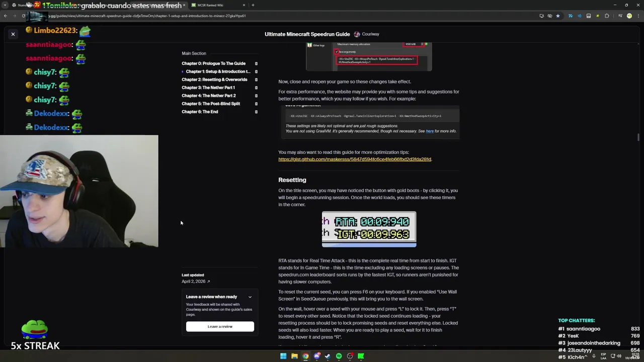Click document icon beside Chapter 6 The End
The width and height of the screenshot is (644, 362).
tap(256, 112)
